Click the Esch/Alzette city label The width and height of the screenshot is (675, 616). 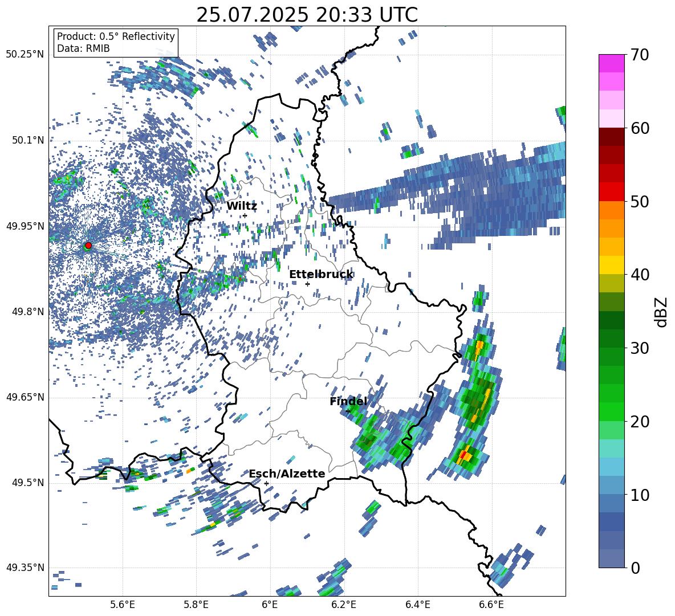click(287, 474)
